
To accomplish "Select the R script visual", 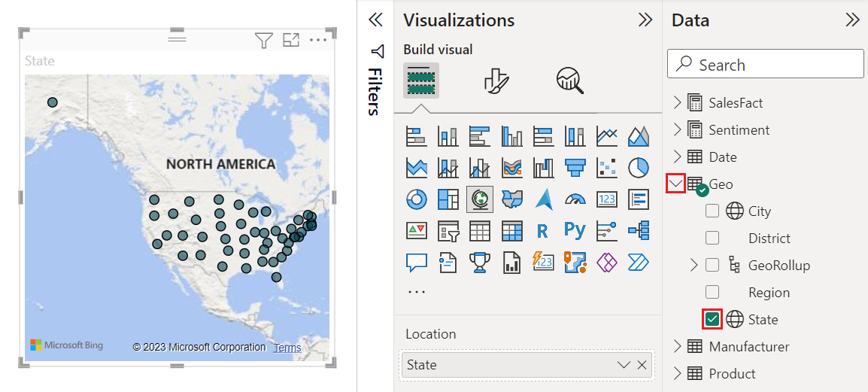I will 542,230.
